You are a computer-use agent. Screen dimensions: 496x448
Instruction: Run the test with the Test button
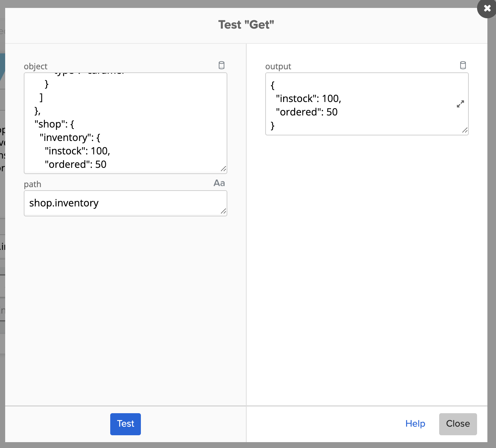125,424
